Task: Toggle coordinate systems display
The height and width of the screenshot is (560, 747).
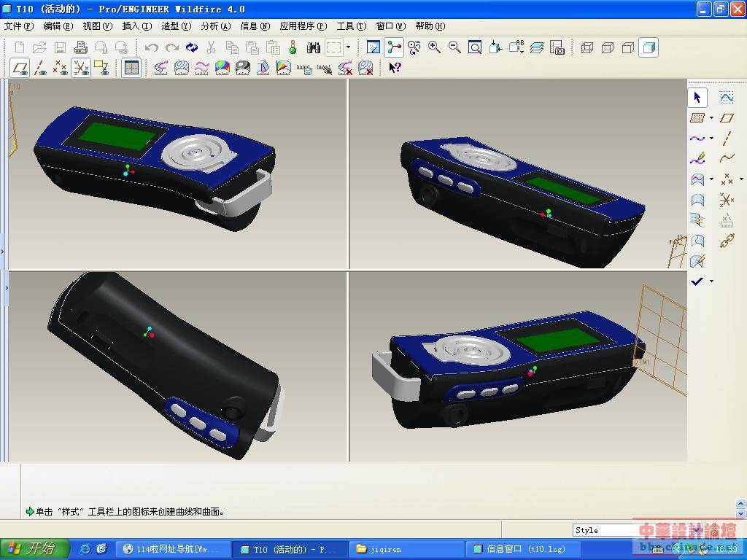Action: [x=81, y=68]
